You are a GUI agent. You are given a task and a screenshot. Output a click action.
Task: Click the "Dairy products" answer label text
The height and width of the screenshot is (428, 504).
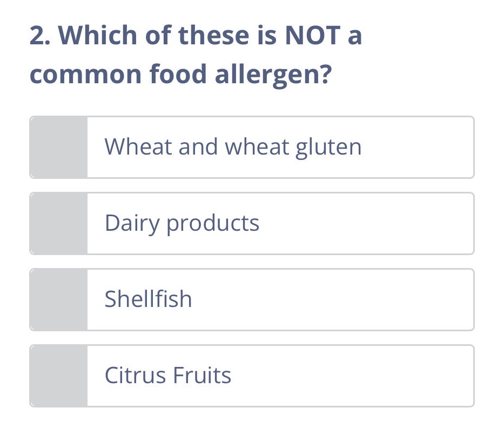pyautogui.click(x=182, y=223)
